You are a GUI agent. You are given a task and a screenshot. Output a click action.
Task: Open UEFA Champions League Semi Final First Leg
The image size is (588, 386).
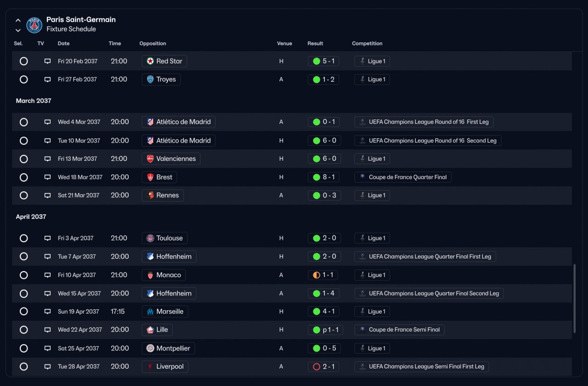(422, 367)
